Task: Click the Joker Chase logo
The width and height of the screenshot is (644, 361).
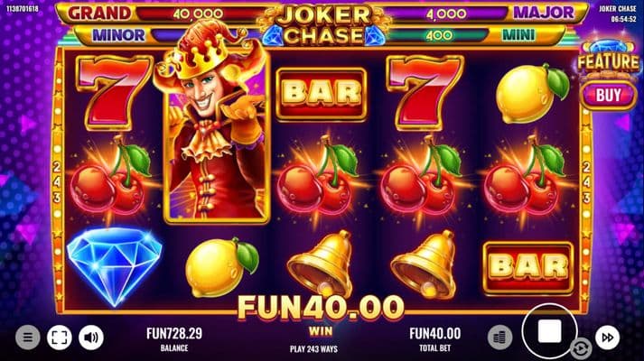Action: [322, 24]
